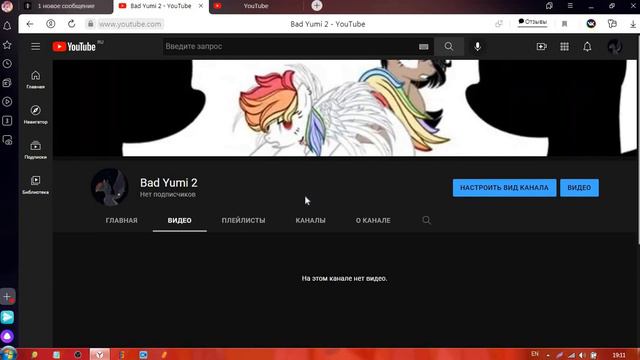Image resolution: width=640 pixels, height=360 pixels.
Task: Open browser side panel notifications bell
Action: pos(7,26)
